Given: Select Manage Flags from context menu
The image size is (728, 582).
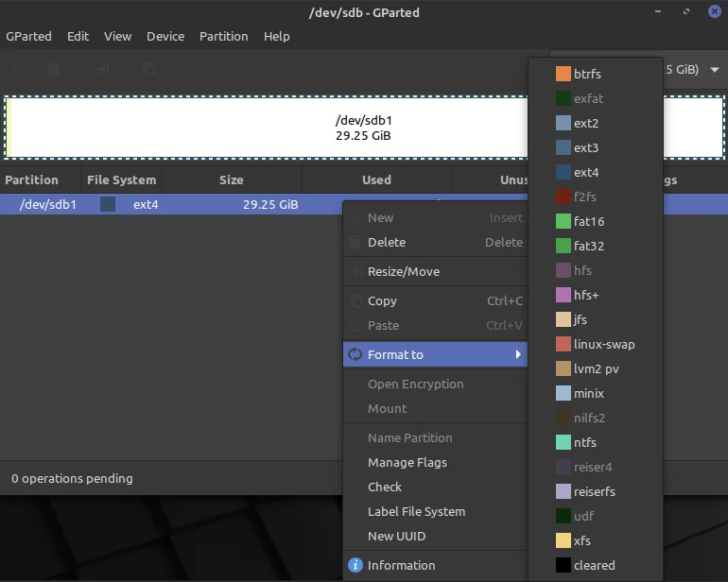Looking at the screenshot, I should coord(435,462).
